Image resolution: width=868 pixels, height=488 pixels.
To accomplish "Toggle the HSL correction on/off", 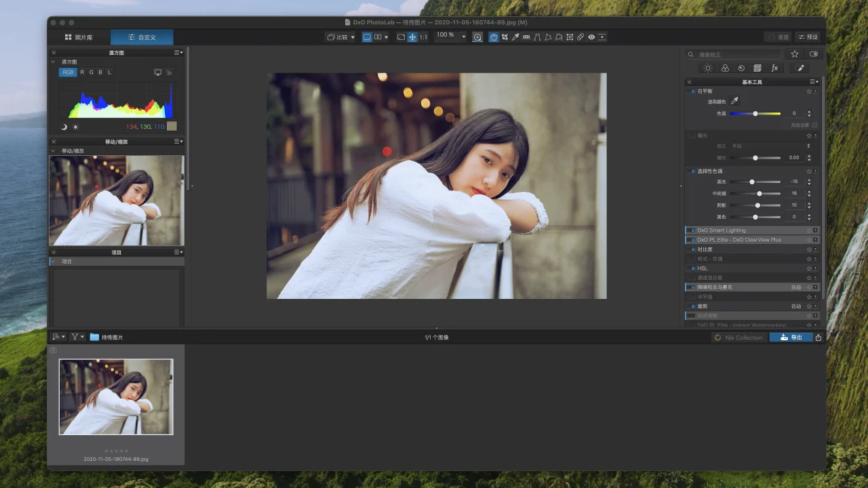I will click(692, 268).
